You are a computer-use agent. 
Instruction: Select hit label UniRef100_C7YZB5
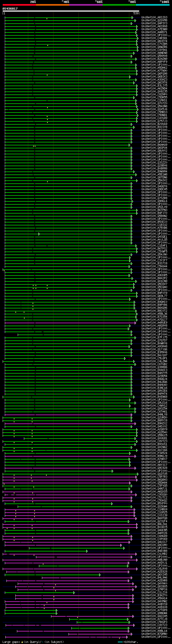[154, 44]
